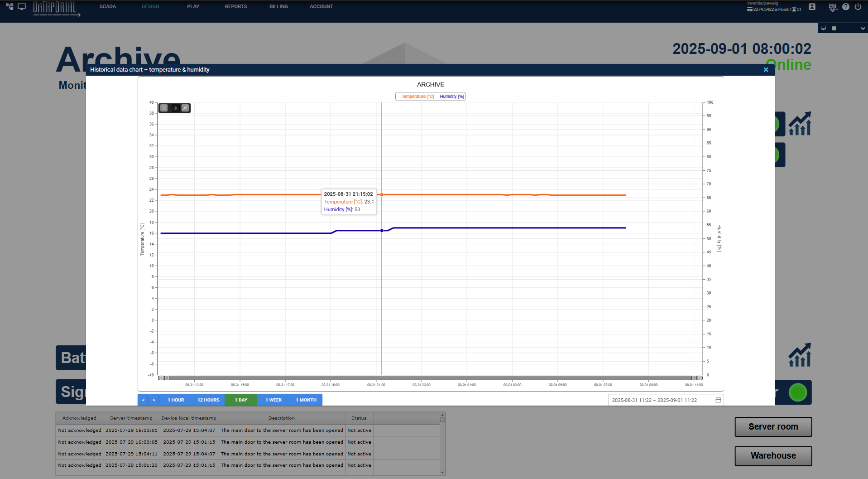Open the Server room button
The height and width of the screenshot is (479, 868).
773,427
